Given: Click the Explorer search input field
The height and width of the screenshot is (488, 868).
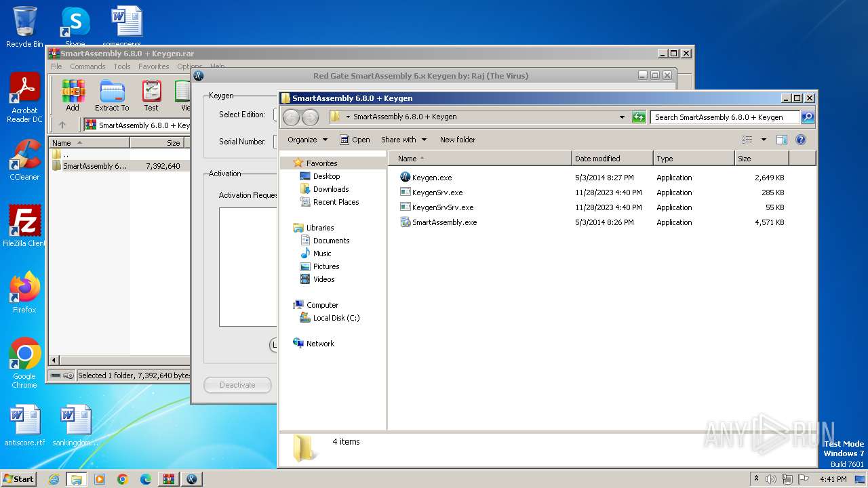Looking at the screenshot, I should coord(724,117).
